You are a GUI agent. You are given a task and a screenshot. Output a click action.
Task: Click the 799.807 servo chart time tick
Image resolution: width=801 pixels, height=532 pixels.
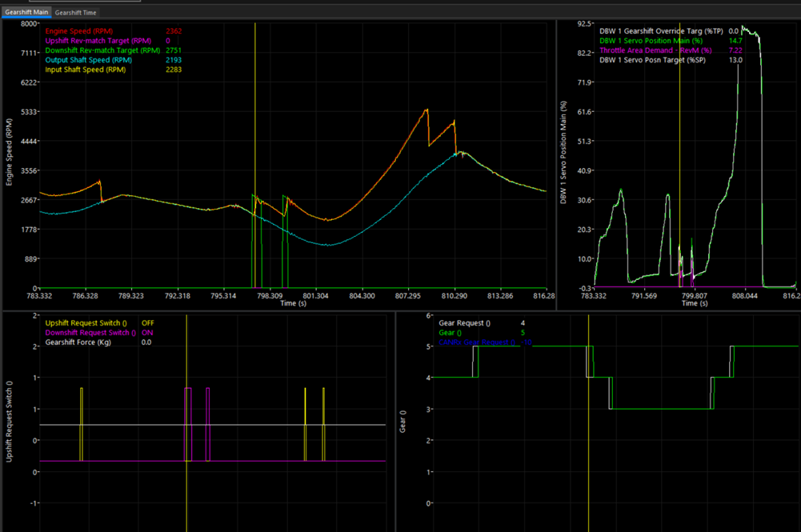tap(695, 296)
